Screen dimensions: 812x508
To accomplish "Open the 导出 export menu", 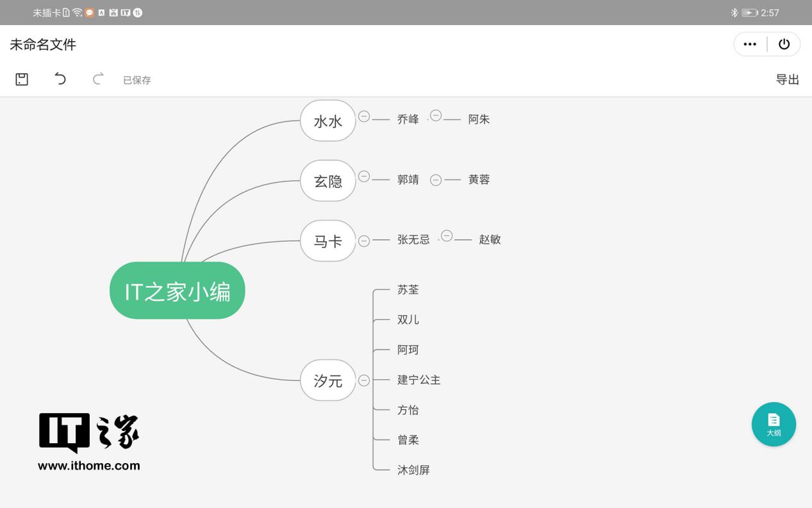I will click(x=788, y=79).
